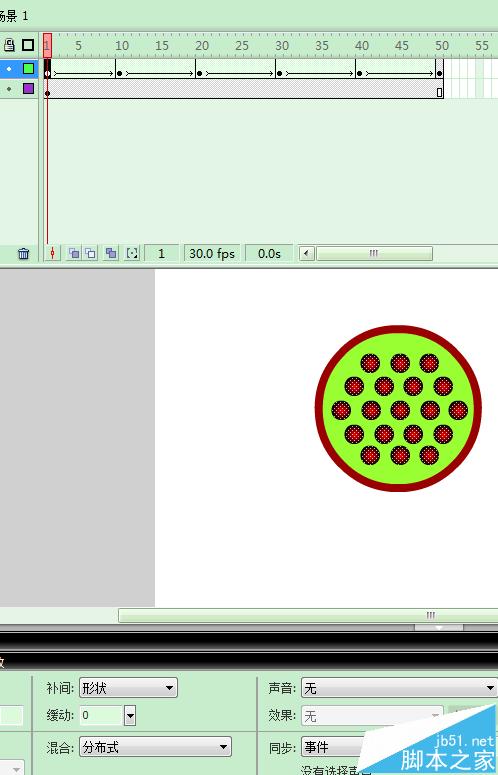
Task: Toggle the lock dot on the bottom layer
Action: click(x=9, y=89)
